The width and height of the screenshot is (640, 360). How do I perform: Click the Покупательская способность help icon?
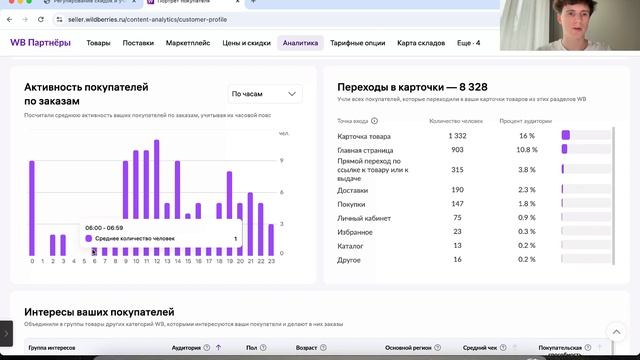[x=588, y=347]
